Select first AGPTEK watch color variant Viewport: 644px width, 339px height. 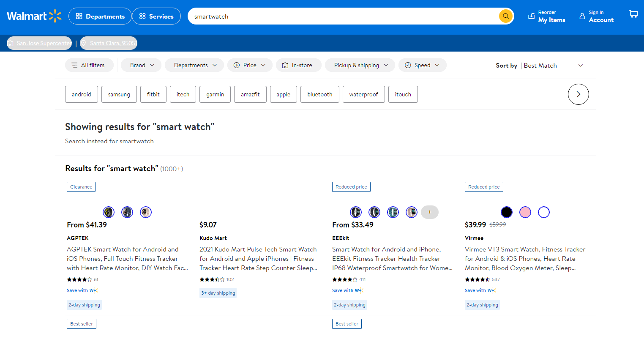pos(109,212)
